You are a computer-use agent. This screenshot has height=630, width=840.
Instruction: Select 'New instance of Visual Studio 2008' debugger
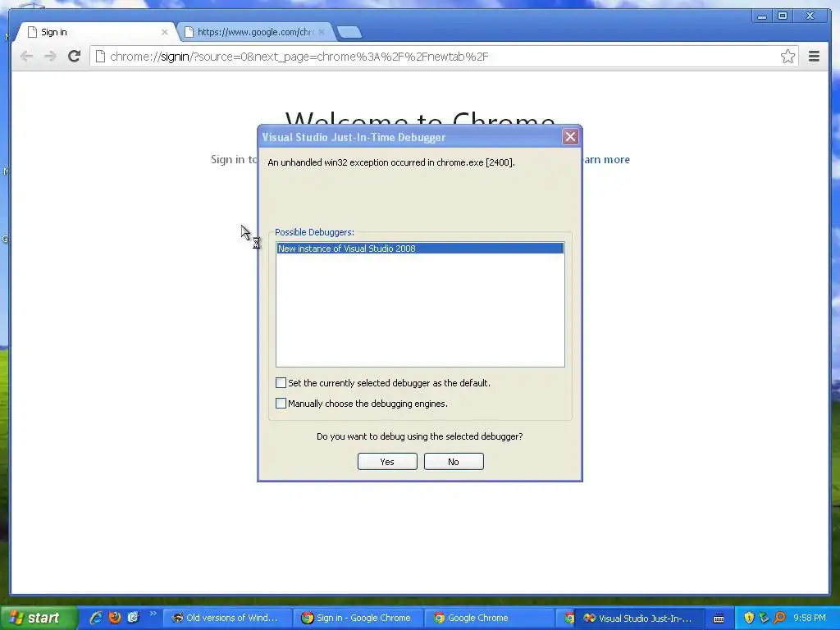pyautogui.click(x=420, y=248)
